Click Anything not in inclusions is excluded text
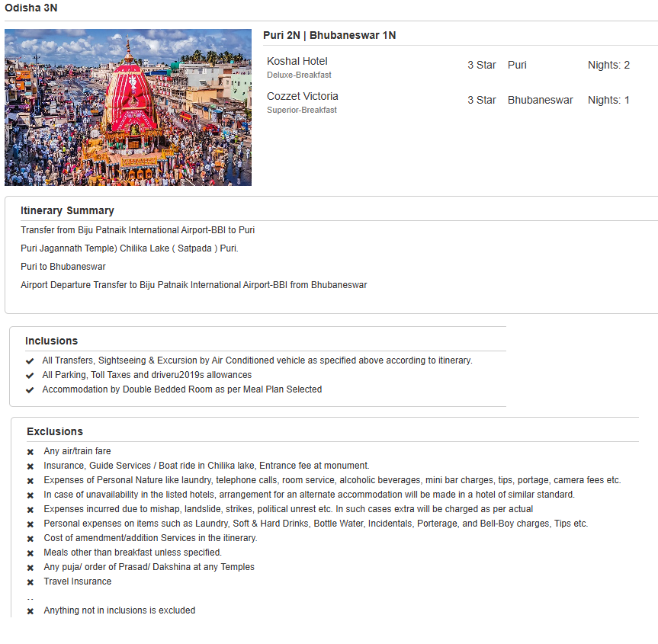The width and height of the screenshot is (658, 644). click(x=120, y=610)
